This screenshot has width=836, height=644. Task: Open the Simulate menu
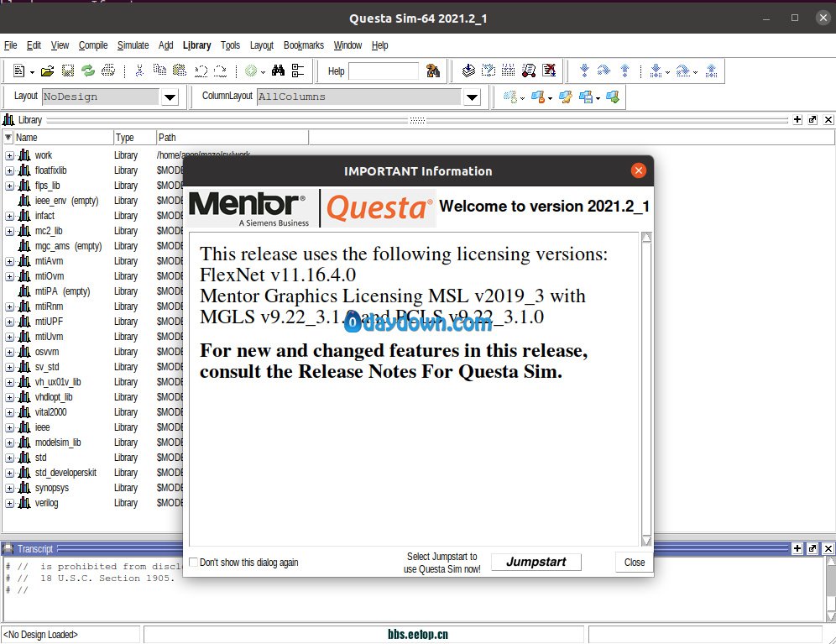(x=133, y=45)
